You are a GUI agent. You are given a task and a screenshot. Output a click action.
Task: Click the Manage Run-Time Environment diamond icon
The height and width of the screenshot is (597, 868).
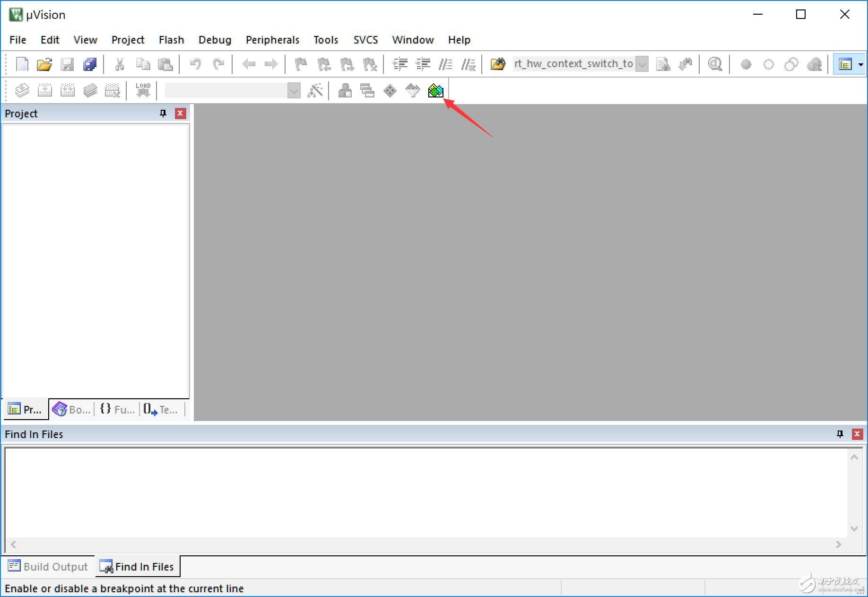[390, 90]
